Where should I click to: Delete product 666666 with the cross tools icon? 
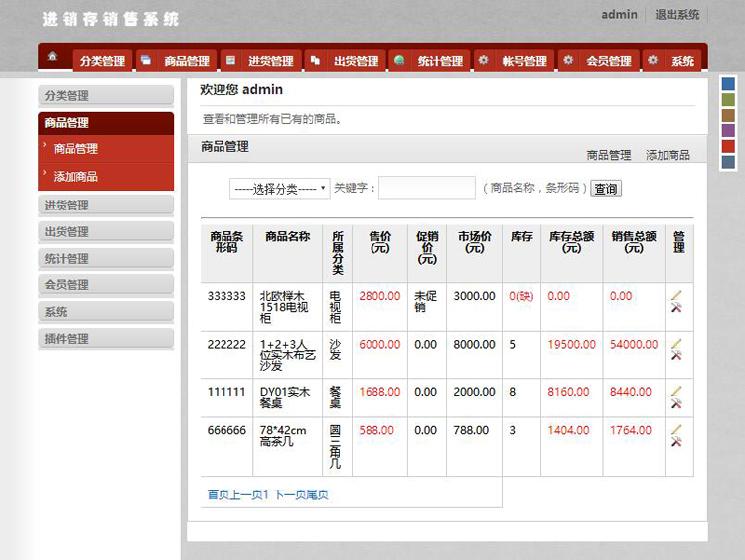[x=676, y=442]
